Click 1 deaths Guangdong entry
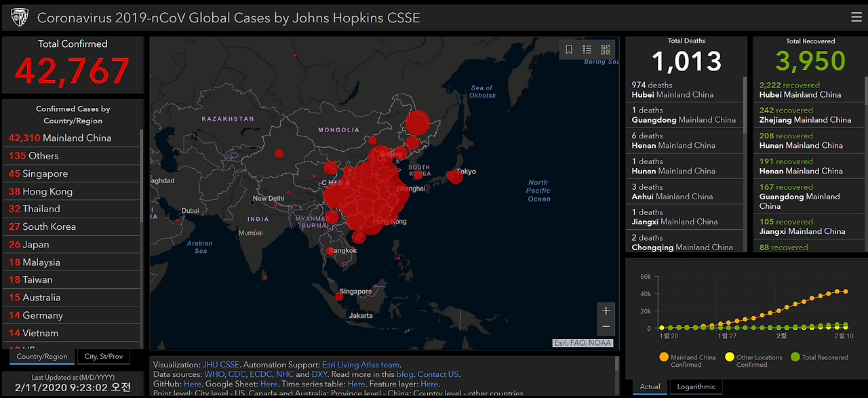The height and width of the screenshot is (398, 868). (x=684, y=115)
